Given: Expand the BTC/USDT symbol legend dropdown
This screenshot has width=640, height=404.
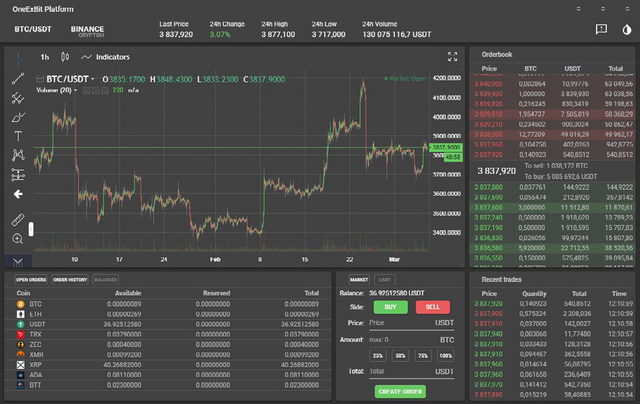Looking at the screenshot, I should [93, 79].
